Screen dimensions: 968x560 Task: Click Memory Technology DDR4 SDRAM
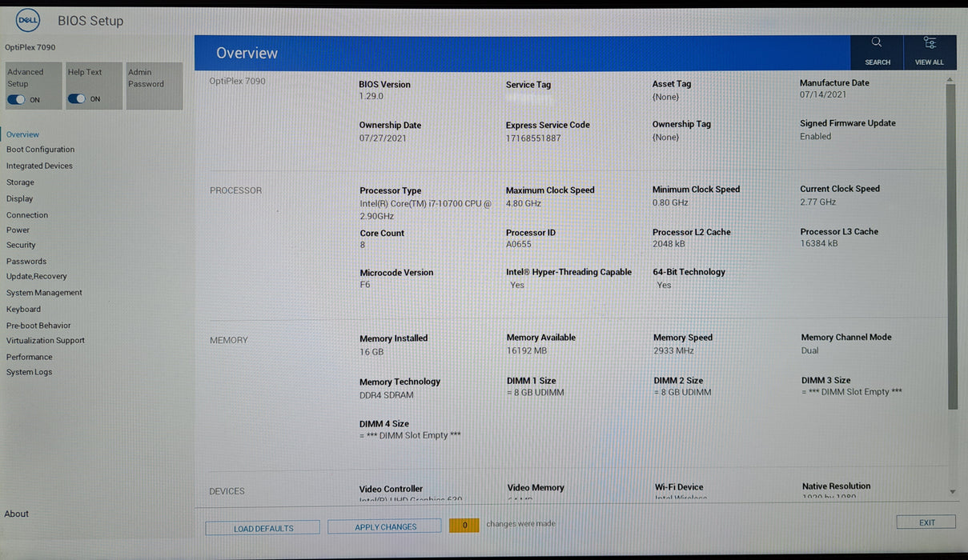tap(387, 395)
